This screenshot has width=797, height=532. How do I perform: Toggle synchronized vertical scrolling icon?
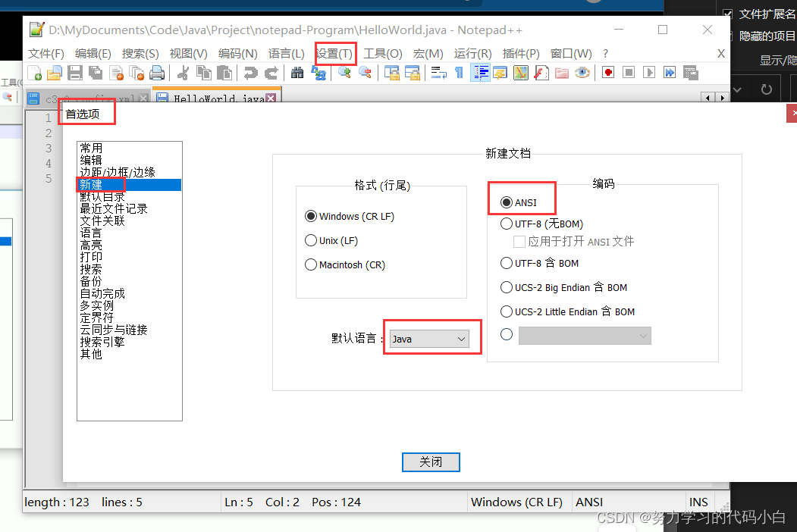(x=392, y=74)
